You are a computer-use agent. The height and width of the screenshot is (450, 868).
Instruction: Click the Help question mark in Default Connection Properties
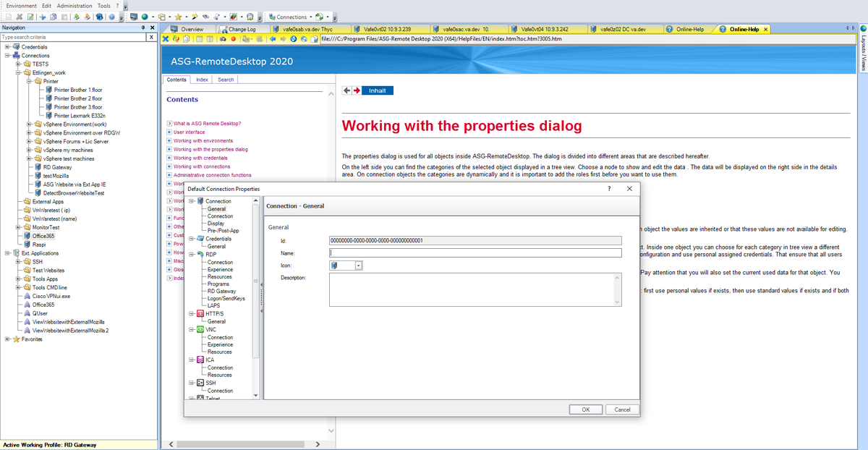pyautogui.click(x=608, y=188)
